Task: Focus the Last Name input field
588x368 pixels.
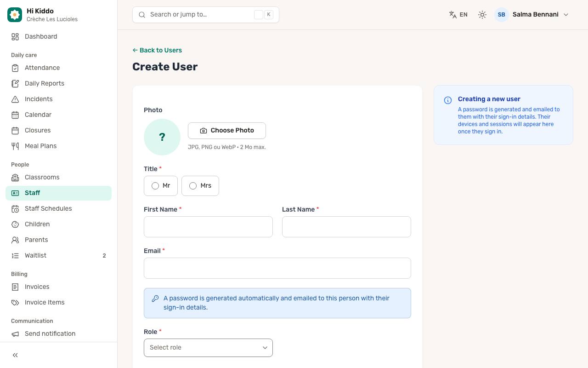Action: pyautogui.click(x=346, y=227)
